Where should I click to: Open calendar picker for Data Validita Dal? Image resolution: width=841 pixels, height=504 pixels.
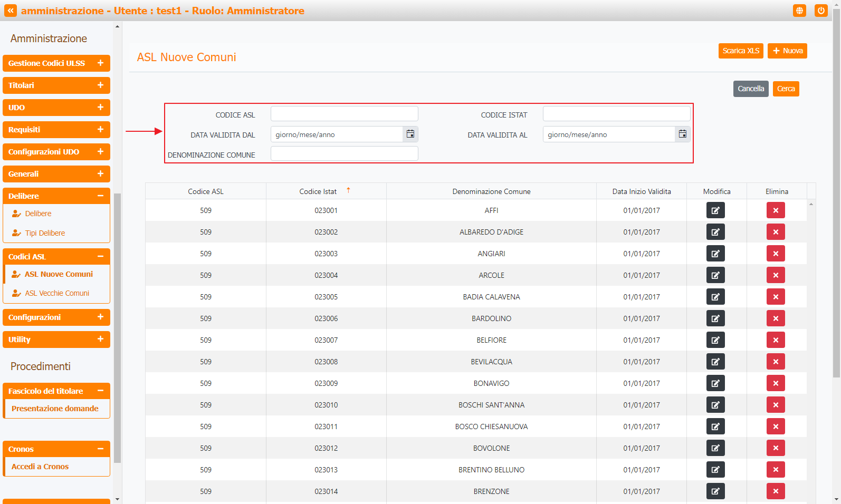(x=410, y=134)
